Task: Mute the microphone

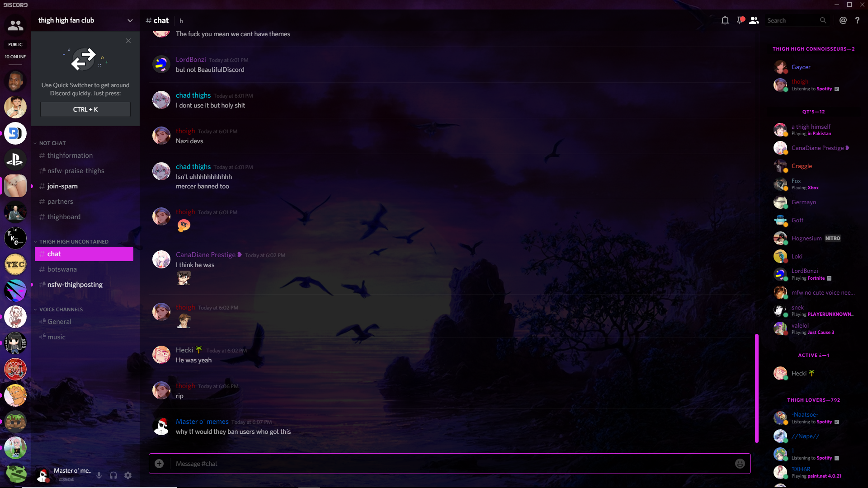Action: 99,475
